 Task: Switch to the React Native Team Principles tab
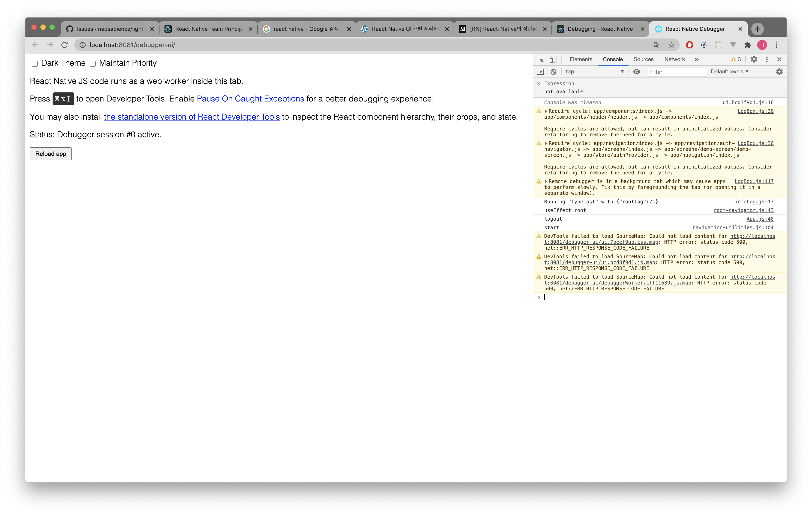tap(208, 29)
